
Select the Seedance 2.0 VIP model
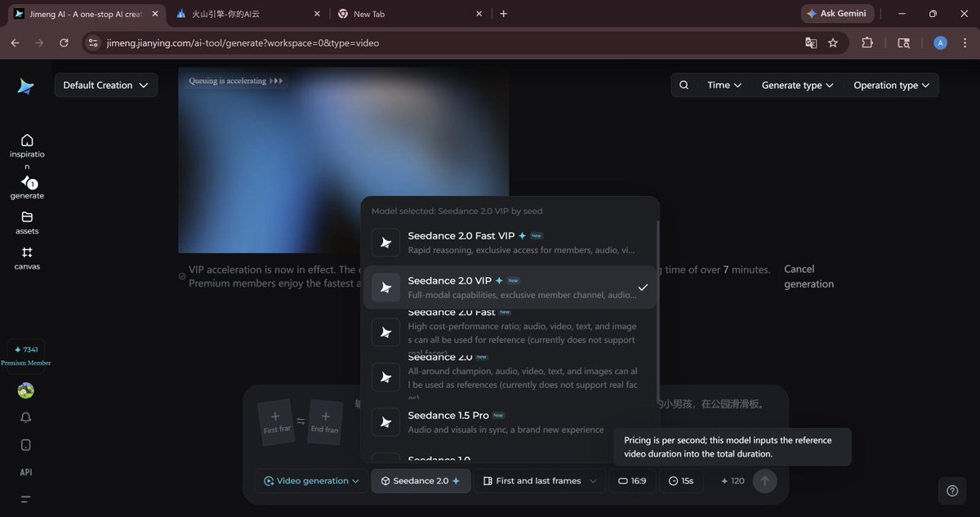coord(510,287)
